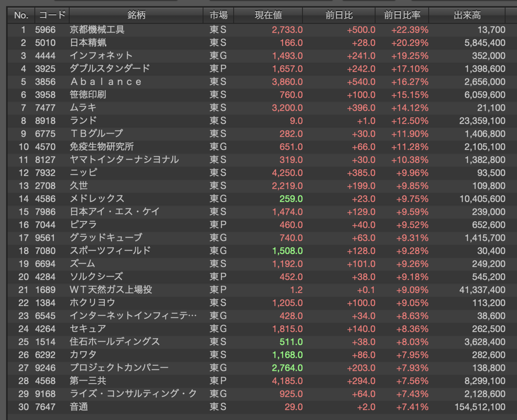Click the +540.0 change for Abalance
517x420 pixels.
(x=361, y=82)
